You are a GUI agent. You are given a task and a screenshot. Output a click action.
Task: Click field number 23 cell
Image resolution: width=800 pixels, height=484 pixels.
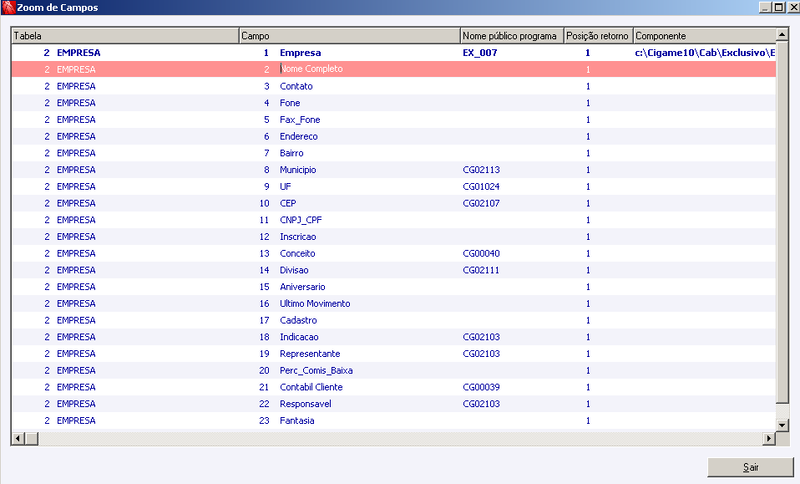[264, 421]
